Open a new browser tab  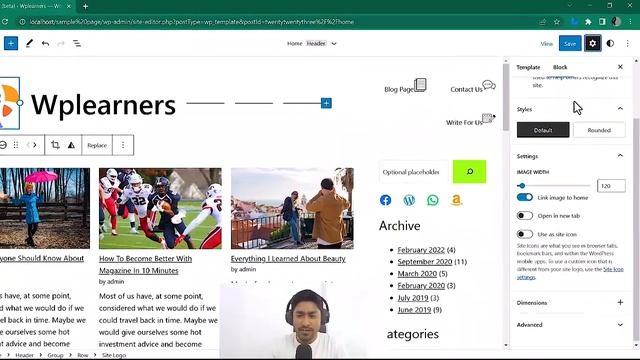click(x=85, y=6)
